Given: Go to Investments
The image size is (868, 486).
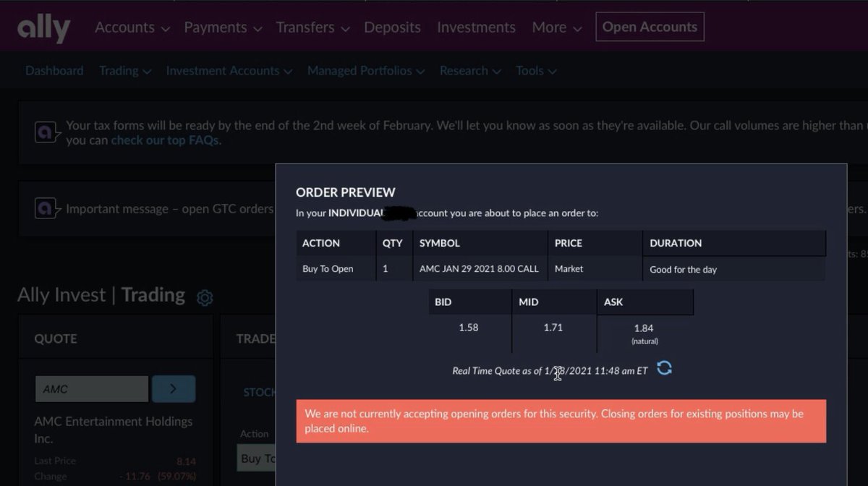Looking at the screenshot, I should click(476, 27).
